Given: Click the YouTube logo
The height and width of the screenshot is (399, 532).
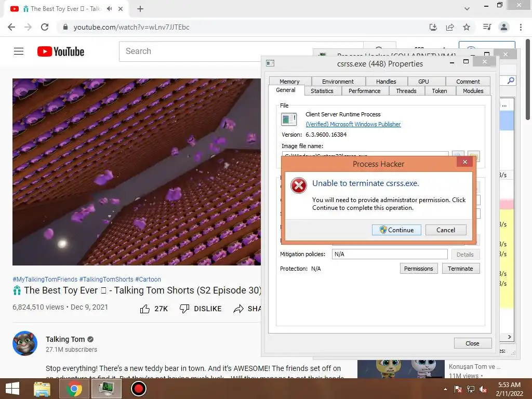Looking at the screenshot, I should coord(61,51).
